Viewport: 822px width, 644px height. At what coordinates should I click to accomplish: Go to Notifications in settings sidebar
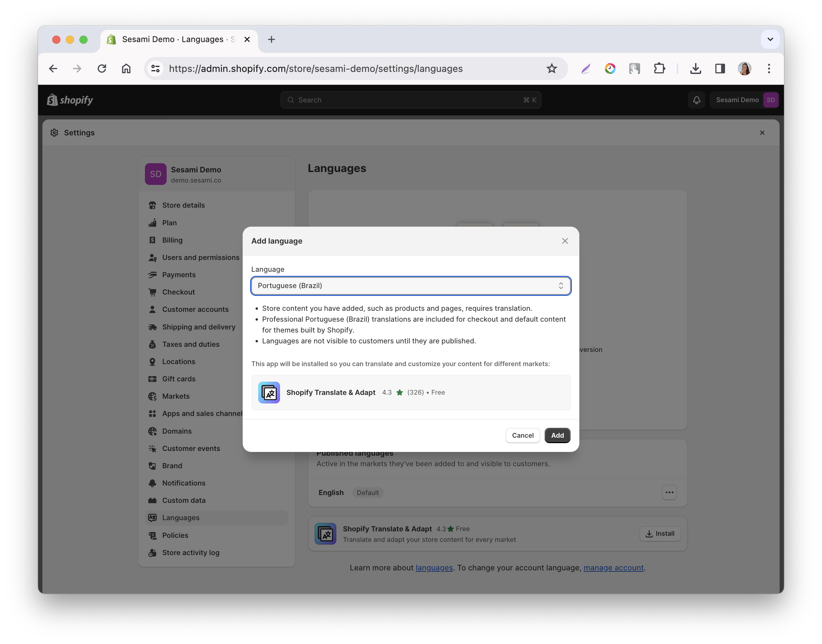click(x=184, y=483)
